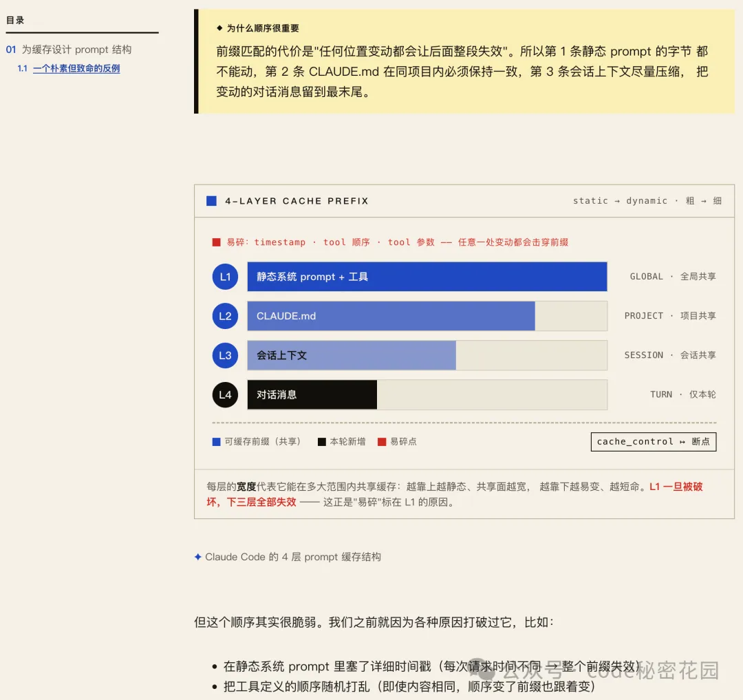
Task: Click the L3 circle badge
Action: tap(225, 355)
